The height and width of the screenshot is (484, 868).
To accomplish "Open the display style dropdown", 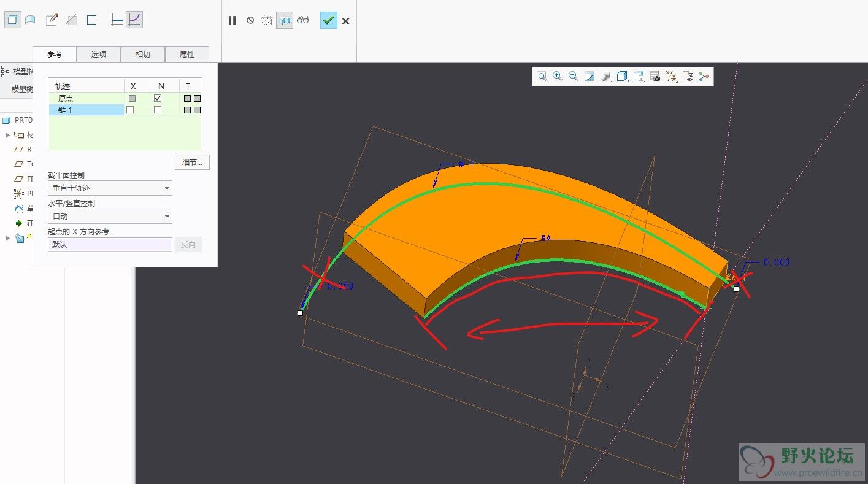I will coord(606,76).
